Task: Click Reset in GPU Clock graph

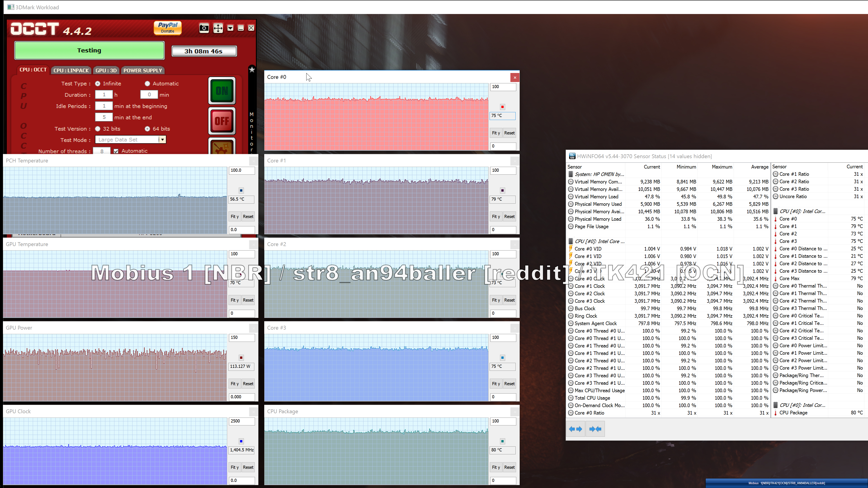Action: click(248, 467)
